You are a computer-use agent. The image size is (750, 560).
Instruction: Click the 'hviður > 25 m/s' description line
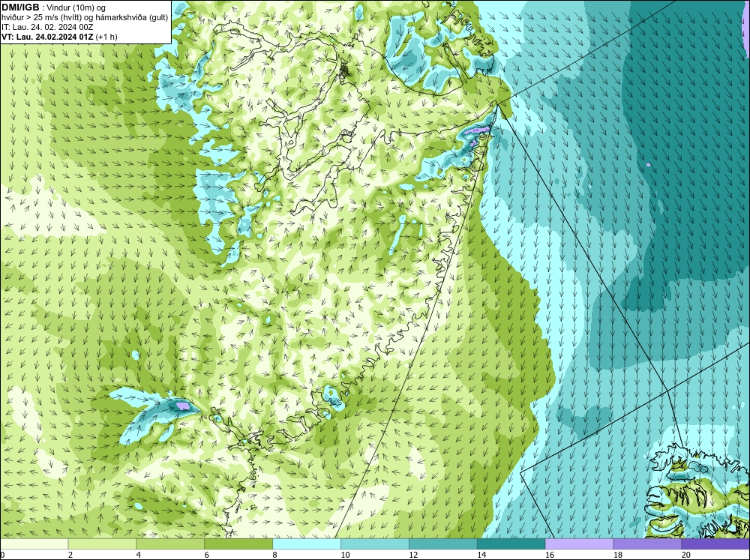pyautogui.click(x=85, y=17)
